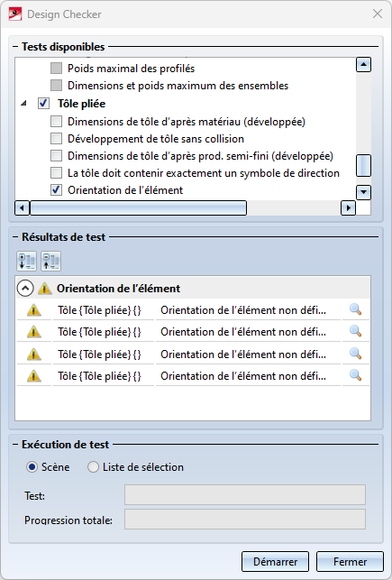Collapse the Orientation de l'élément results group

pos(25,288)
